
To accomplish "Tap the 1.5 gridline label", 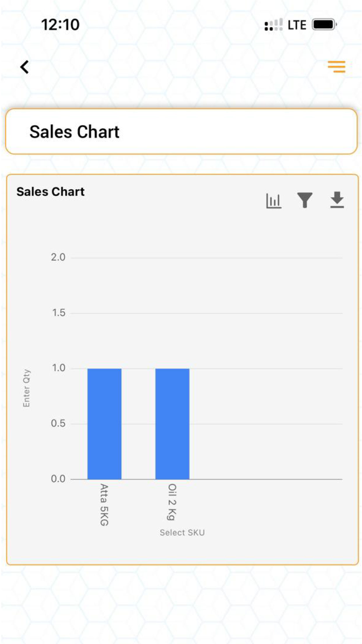I will 58,313.
